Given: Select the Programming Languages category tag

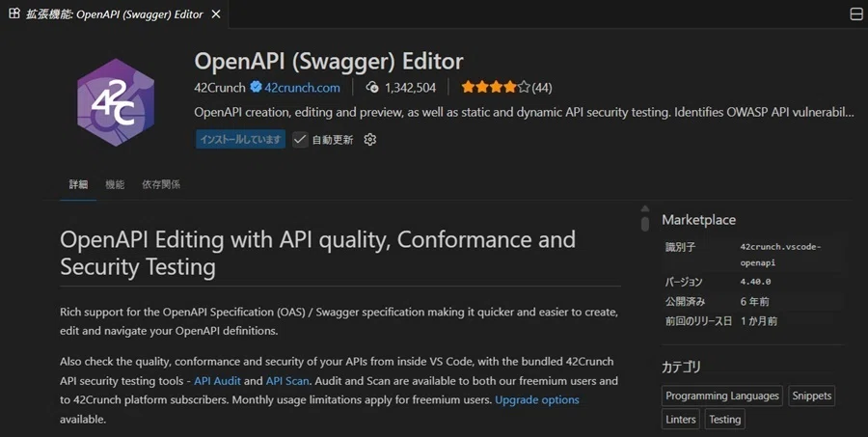Looking at the screenshot, I should click(721, 396).
